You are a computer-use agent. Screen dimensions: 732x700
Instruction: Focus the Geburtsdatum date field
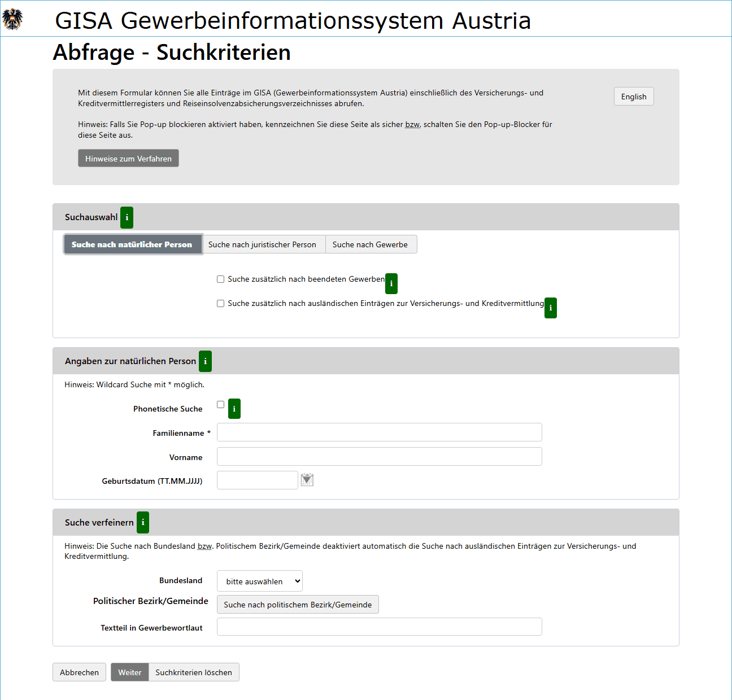tap(258, 480)
